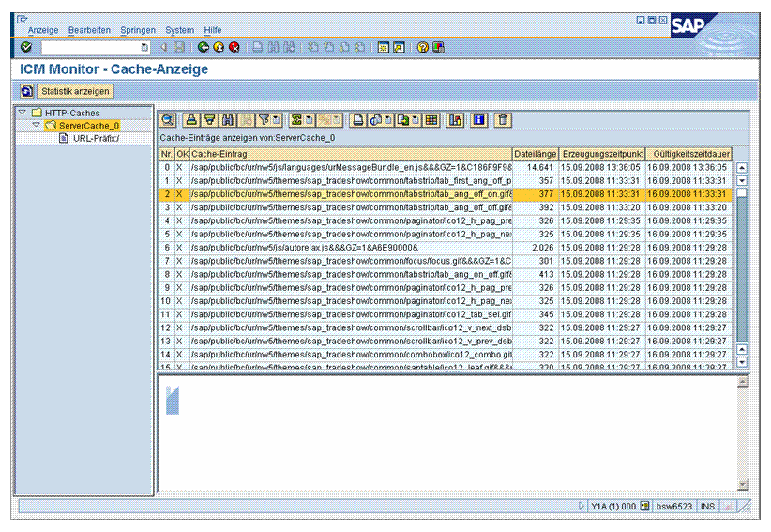The height and width of the screenshot is (532, 771).
Task: Click the Create New Session icon
Action: coord(383,47)
